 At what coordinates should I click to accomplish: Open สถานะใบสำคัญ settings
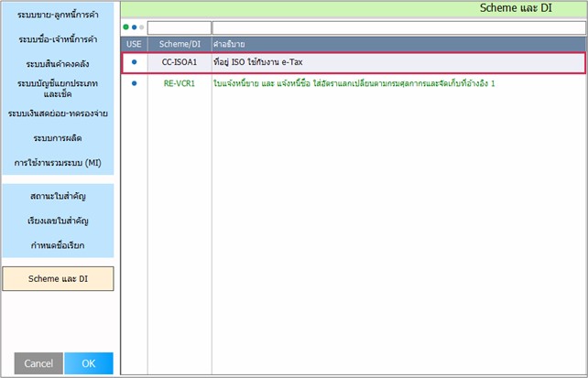point(58,196)
